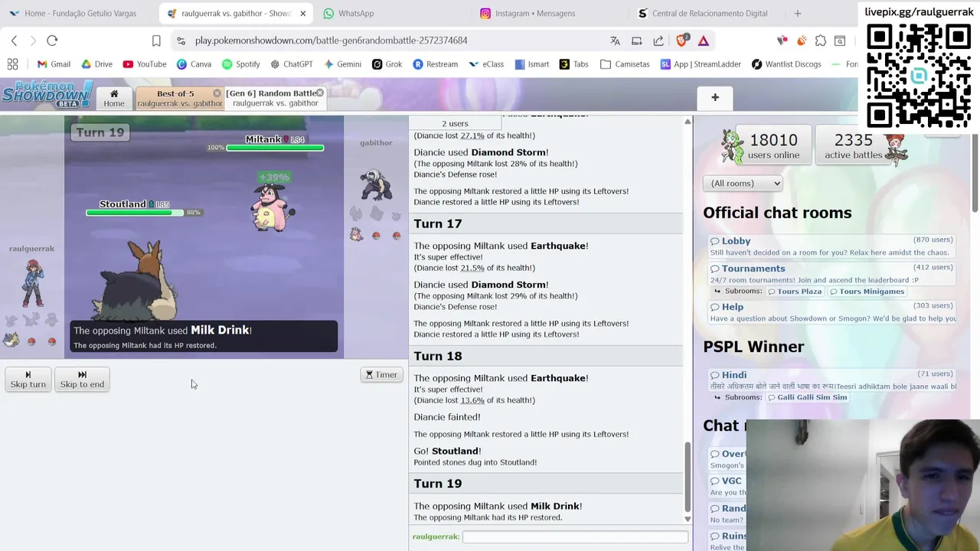The width and height of the screenshot is (980, 551).
Task: Open the Home tab in Showdown
Action: point(114,98)
